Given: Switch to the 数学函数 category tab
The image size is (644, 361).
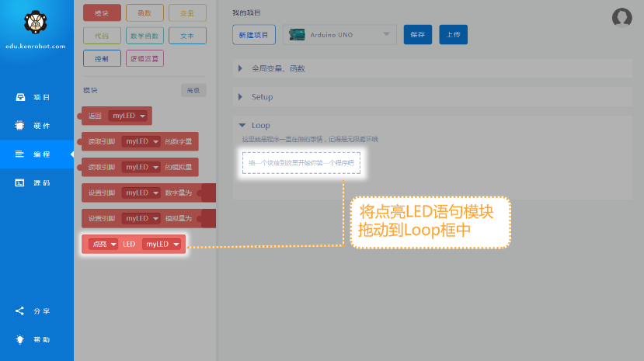Looking at the screenshot, I should click(144, 36).
